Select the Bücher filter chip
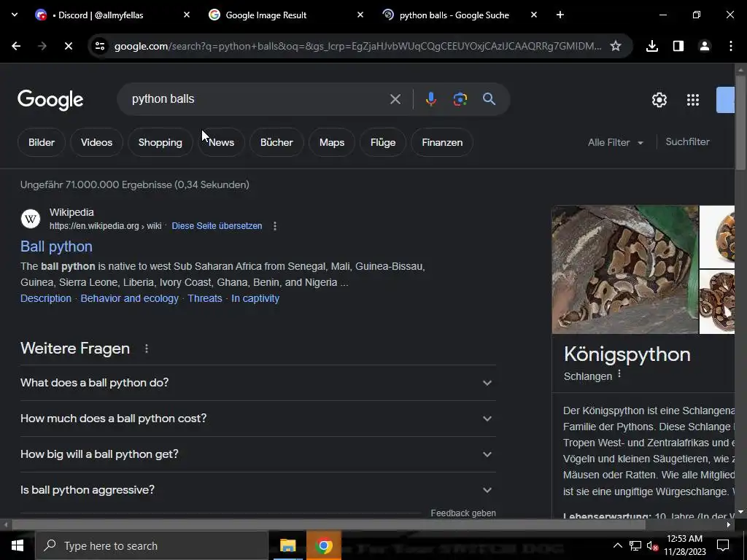The image size is (747, 560). pyautogui.click(x=276, y=142)
